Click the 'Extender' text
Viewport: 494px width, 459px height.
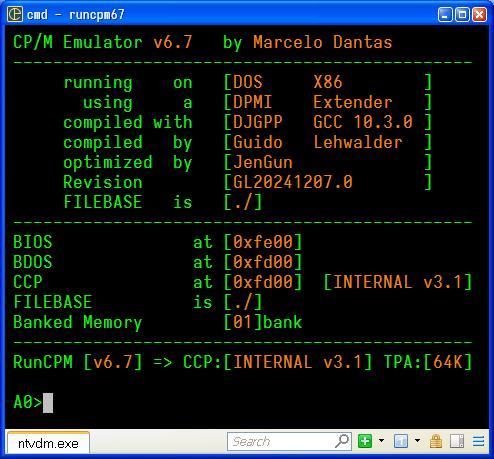(353, 102)
